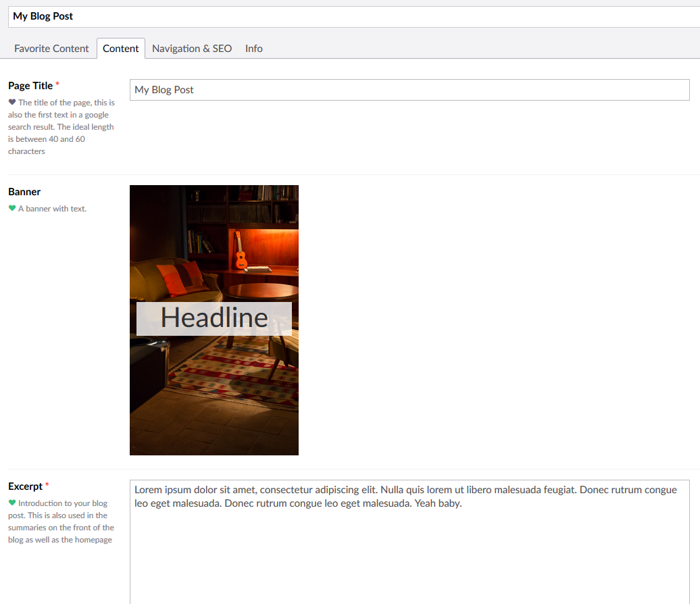Viewport: 700px width, 604px height.
Task: Toggle the green heart icon under Excerpt
Action: (x=12, y=503)
